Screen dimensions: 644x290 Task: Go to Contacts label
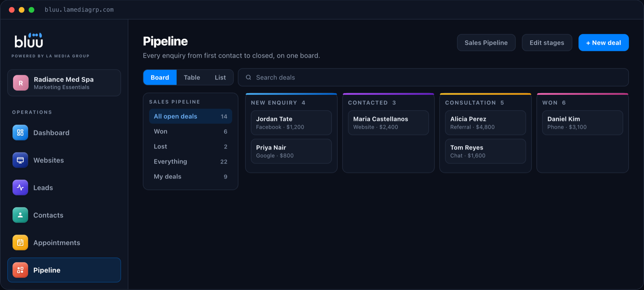[48, 215]
